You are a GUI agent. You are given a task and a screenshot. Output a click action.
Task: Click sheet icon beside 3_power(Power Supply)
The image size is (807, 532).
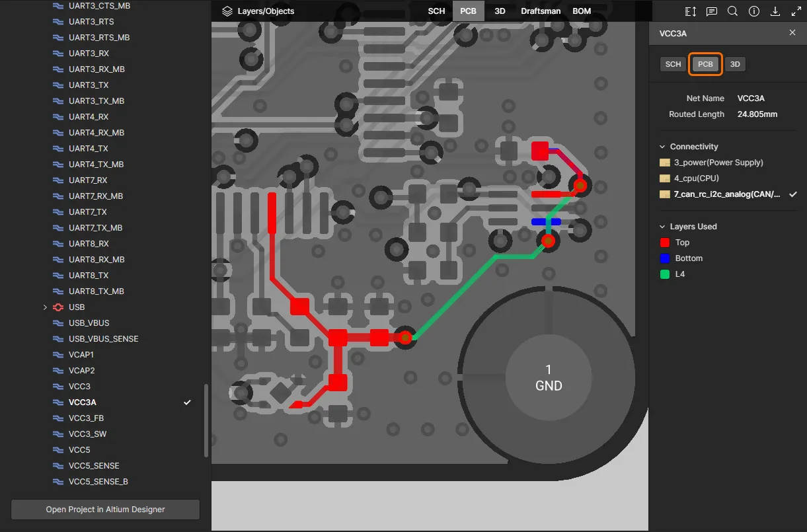pos(665,163)
